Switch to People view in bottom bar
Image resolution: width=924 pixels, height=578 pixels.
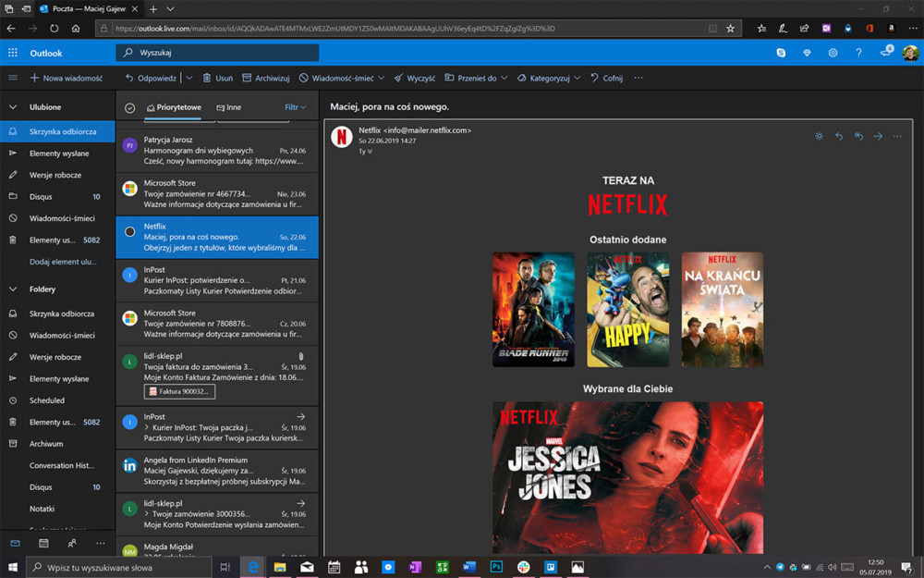point(72,543)
